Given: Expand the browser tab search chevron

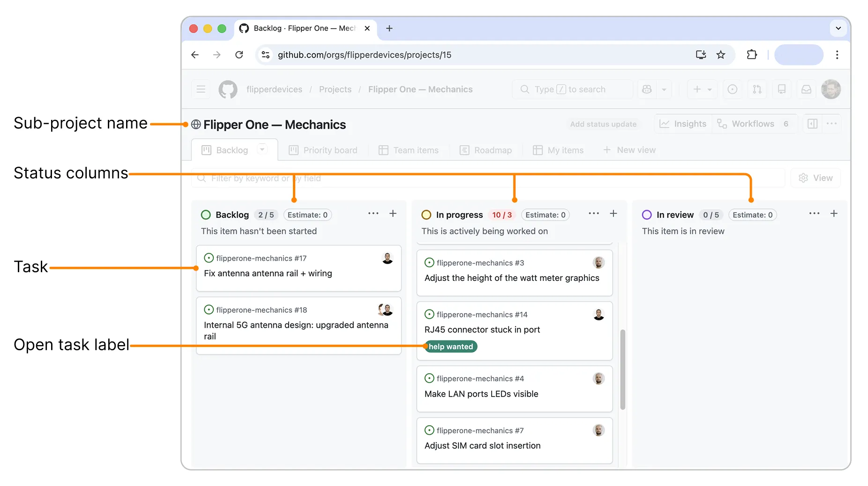Looking at the screenshot, I should [x=838, y=29].
